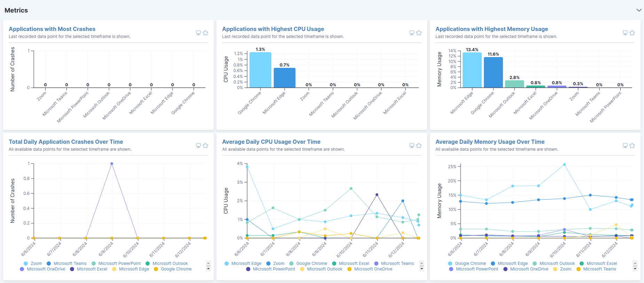This screenshot has height=283, width=644.
Task: Toggle Microsoft Edge in memory usage legend
Action: tap(509, 264)
